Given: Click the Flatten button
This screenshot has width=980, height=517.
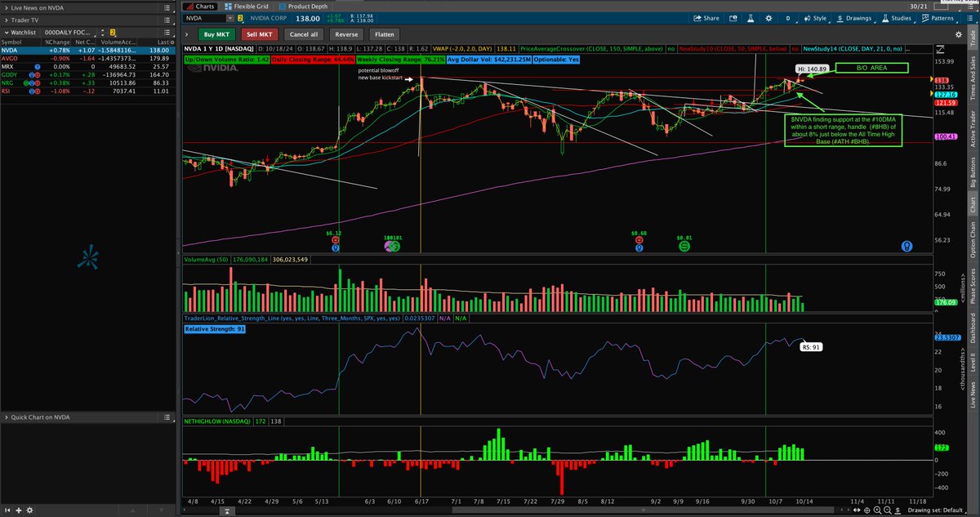Looking at the screenshot, I should pyautogui.click(x=385, y=34).
